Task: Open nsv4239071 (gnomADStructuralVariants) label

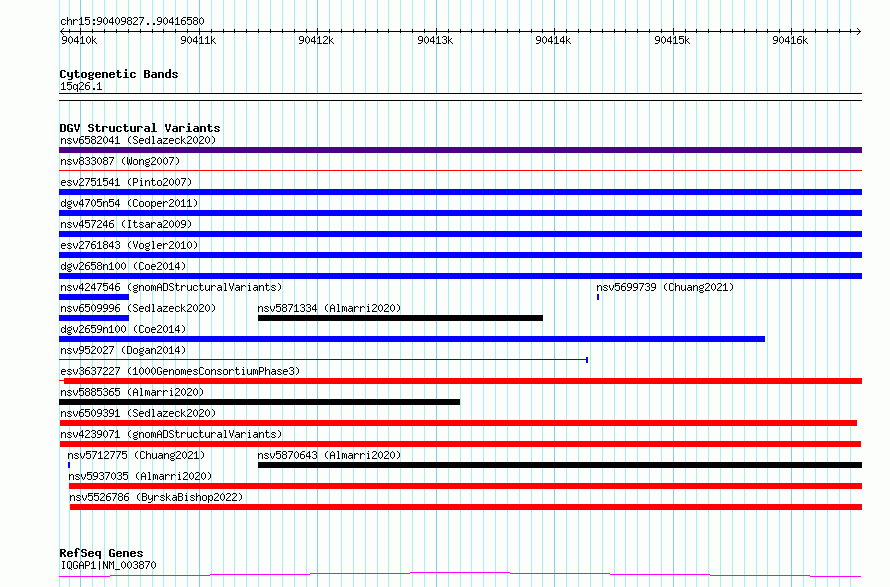Action: click(171, 434)
